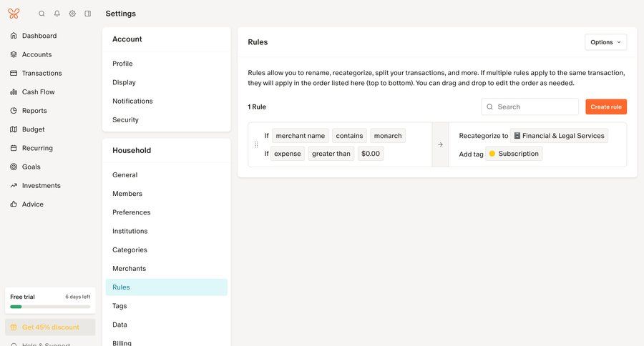This screenshot has width=644, height=346.
Task: Click the rule drag handle icon
Action: tap(256, 144)
